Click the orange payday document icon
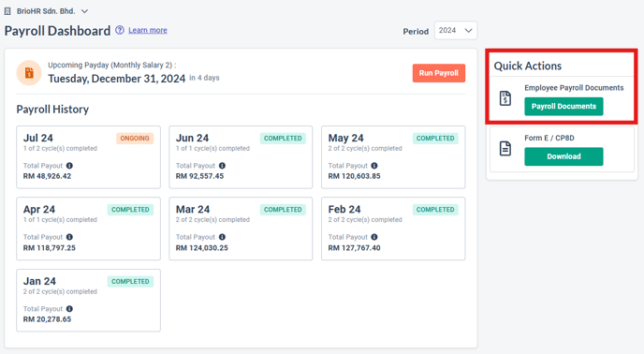This screenshot has height=354, width=644. [29, 73]
